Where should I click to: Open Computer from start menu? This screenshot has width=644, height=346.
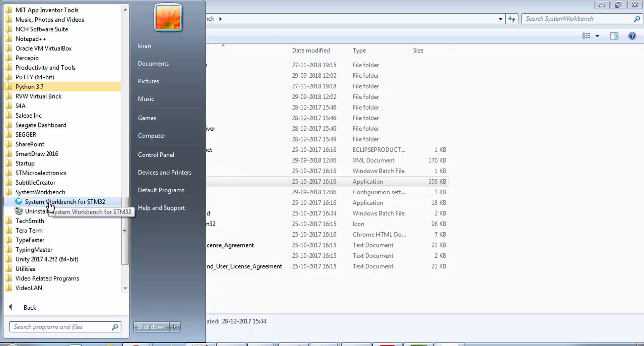click(x=152, y=136)
